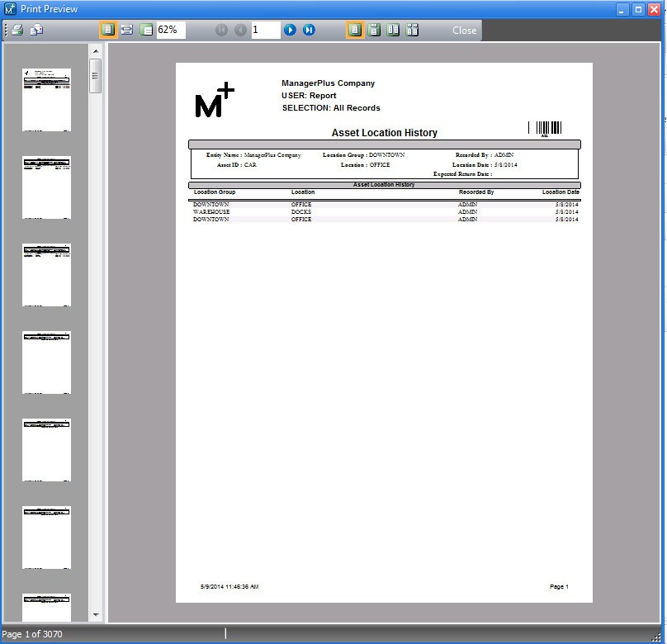
Task: Switch to continuous page layout
Action: point(374,30)
